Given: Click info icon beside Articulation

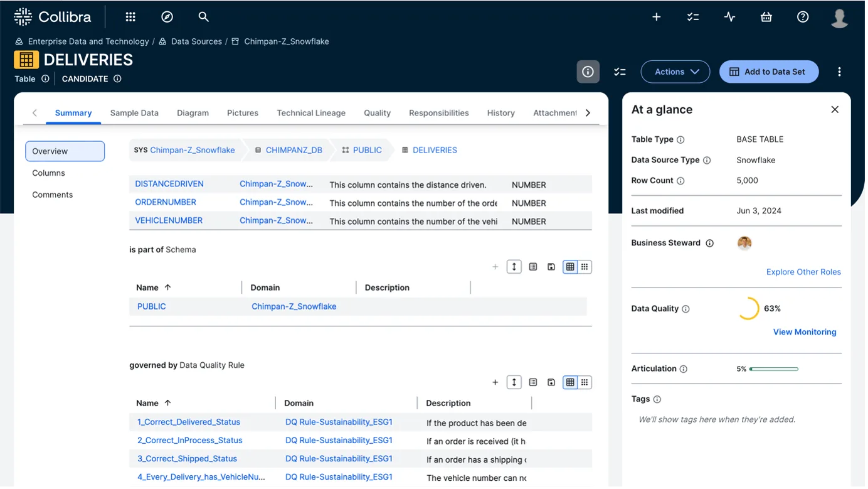Looking at the screenshot, I should [684, 369].
